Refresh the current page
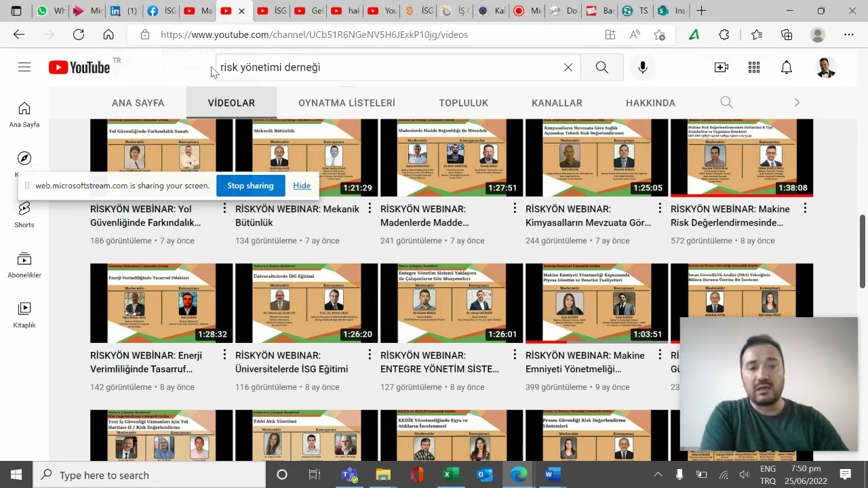Viewport: 868px width, 488px height. click(79, 35)
